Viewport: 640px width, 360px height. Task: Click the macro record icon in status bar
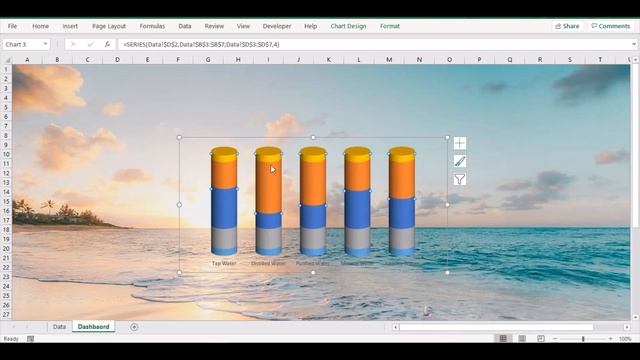pyautogui.click(x=30, y=339)
